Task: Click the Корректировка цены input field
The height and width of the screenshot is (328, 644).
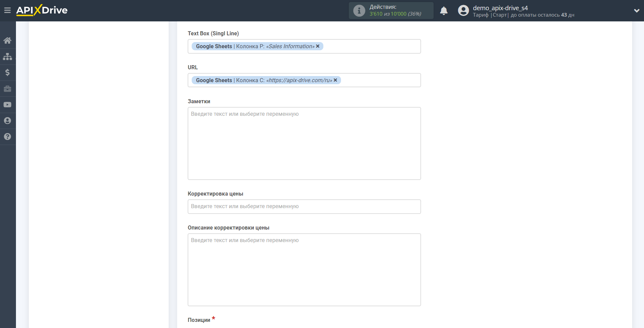Action: 304,206
